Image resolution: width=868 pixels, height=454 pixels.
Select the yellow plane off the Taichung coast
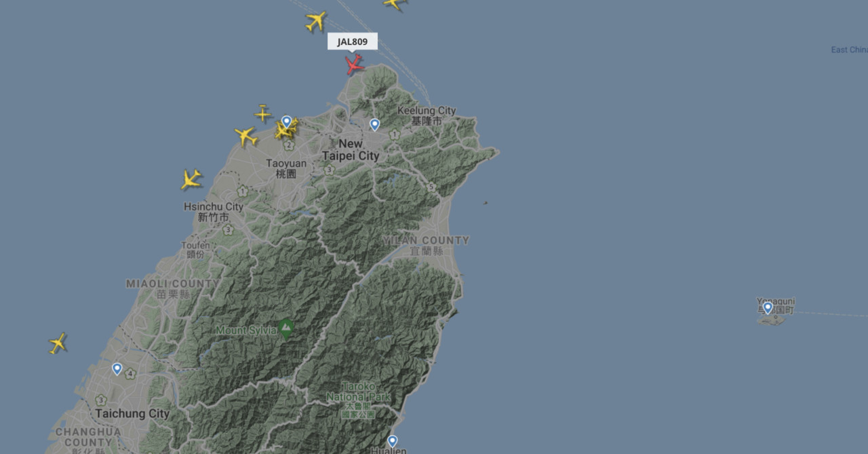(58, 343)
